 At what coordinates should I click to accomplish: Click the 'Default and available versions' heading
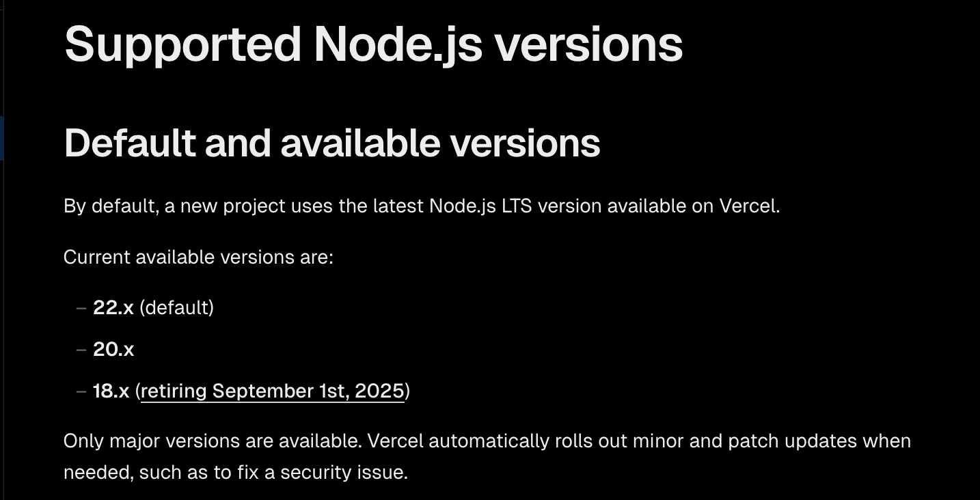point(332,143)
